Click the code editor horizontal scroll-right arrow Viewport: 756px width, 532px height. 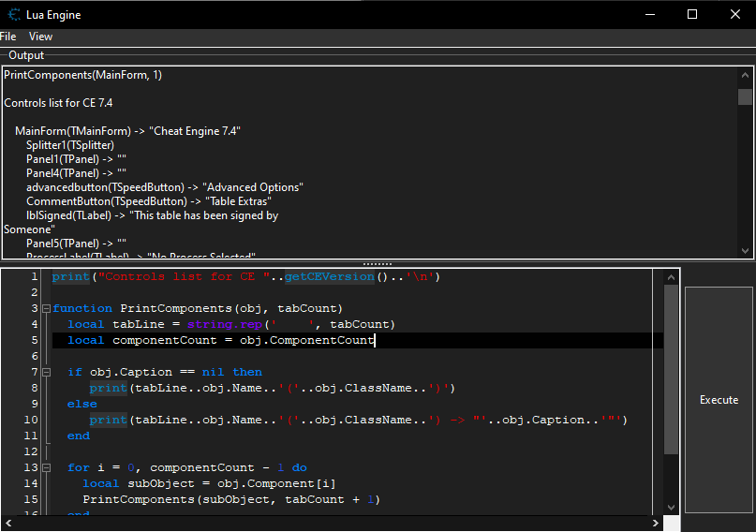coord(656,524)
